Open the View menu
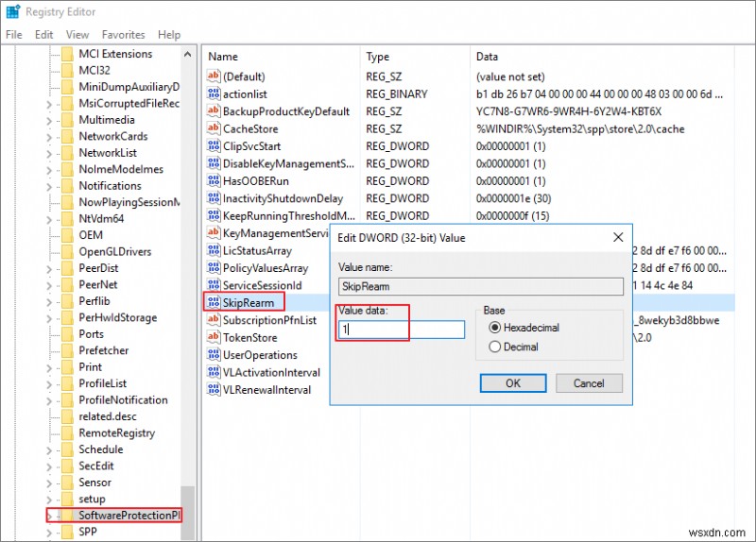756x542 pixels. tap(77, 35)
